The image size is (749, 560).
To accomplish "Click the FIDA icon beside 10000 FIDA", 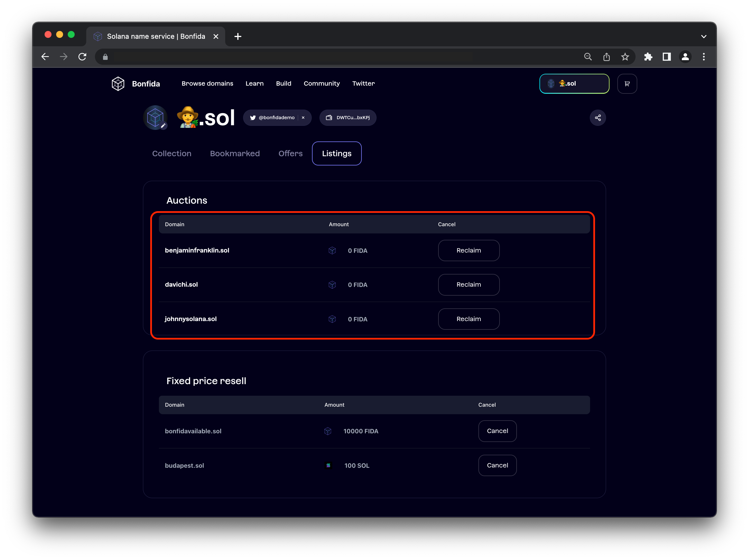I will [327, 431].
